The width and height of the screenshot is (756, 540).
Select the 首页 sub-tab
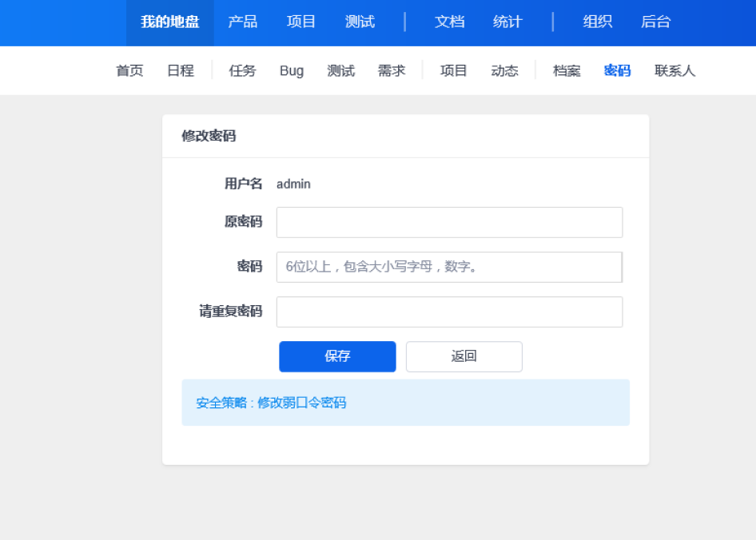click(x=129, y=70)
